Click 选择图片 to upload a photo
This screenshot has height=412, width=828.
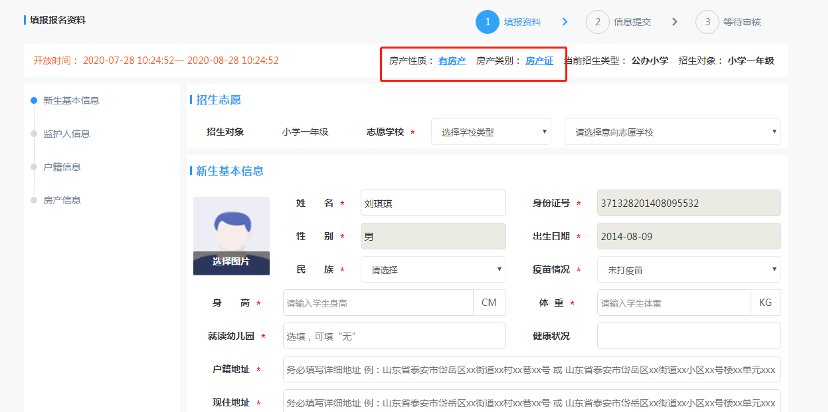[231, 262]
